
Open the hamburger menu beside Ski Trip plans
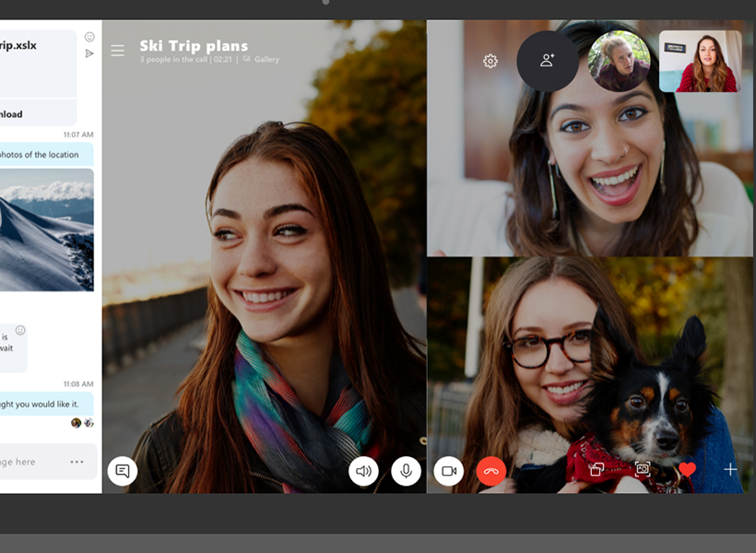117,51
